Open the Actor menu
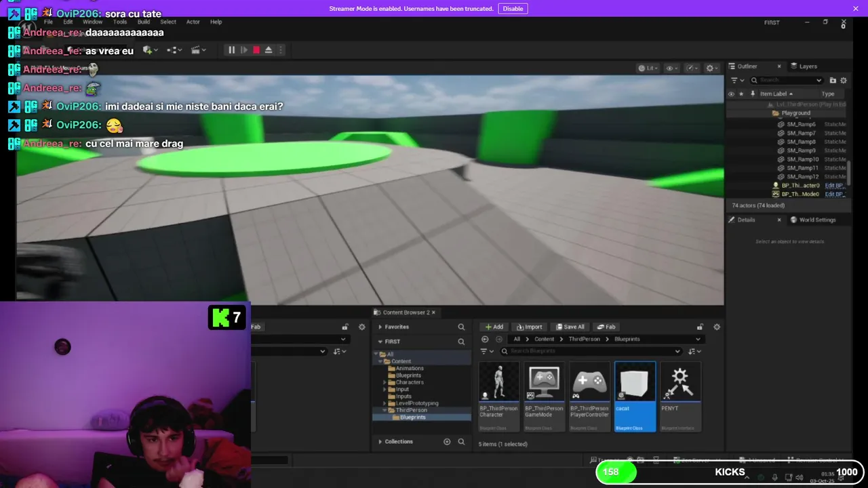The width and height of the screenshot is (868, 488). (x=193, y=22)
